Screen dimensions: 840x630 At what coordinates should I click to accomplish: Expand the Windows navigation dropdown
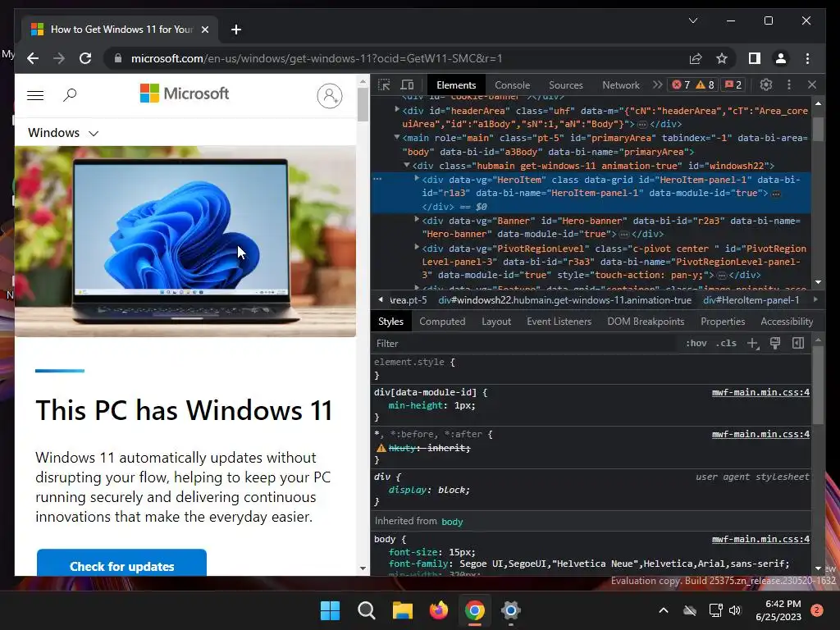(63, 133)
